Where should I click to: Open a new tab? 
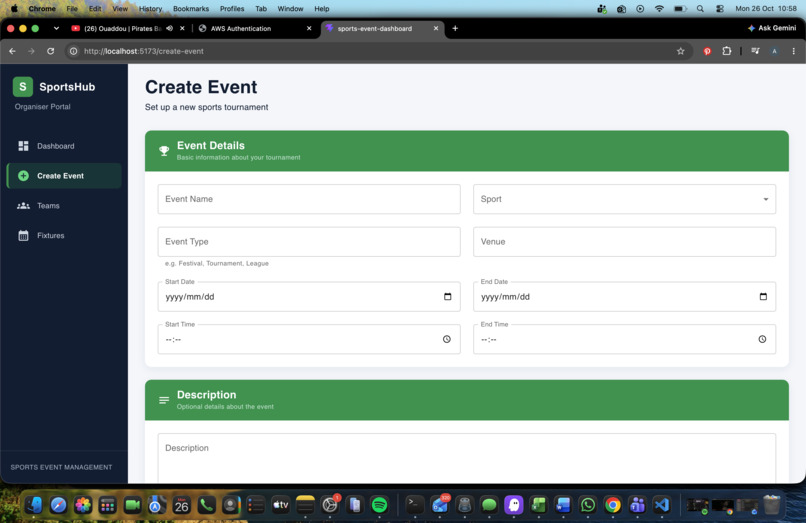[455, 29]
